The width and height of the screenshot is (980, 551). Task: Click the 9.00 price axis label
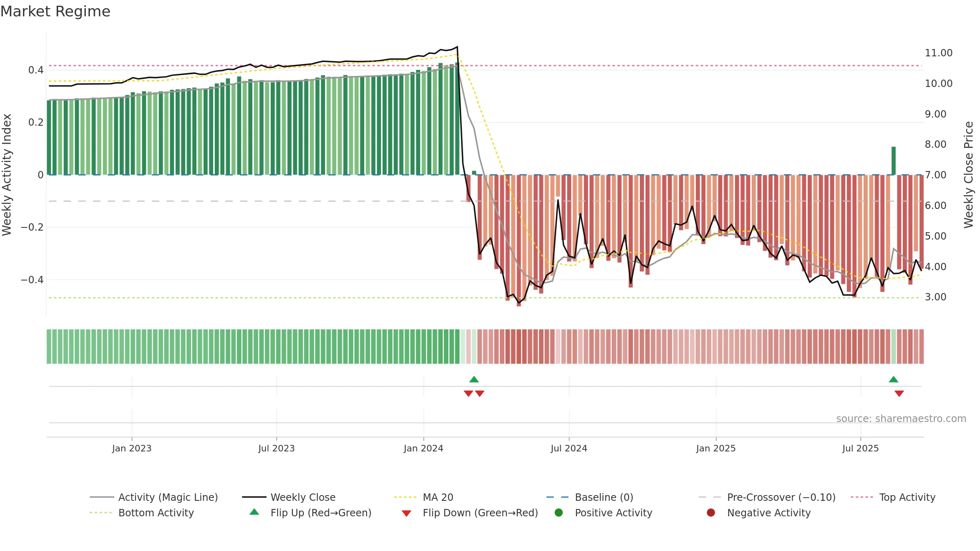935,114
